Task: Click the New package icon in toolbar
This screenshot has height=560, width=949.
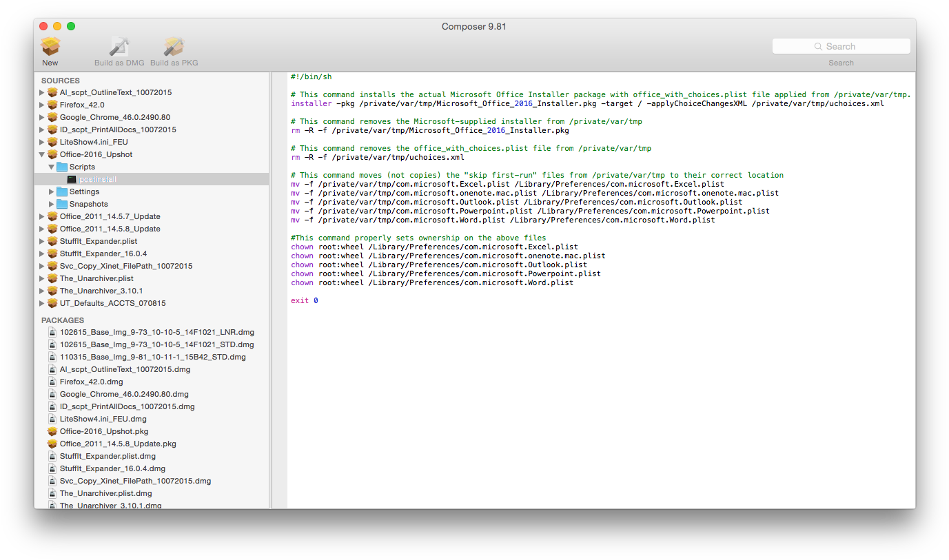Action: point(50,47)
